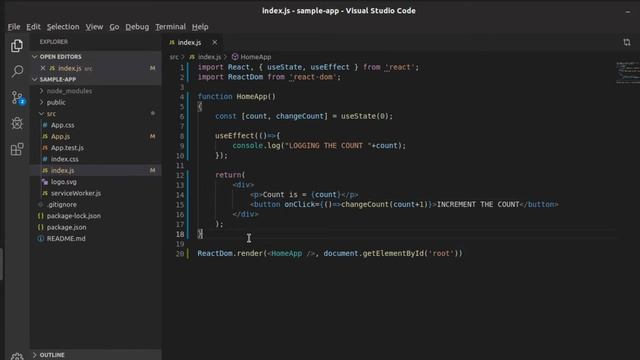Click the compare changes icon in editor toolbar

tap(627, 42)
